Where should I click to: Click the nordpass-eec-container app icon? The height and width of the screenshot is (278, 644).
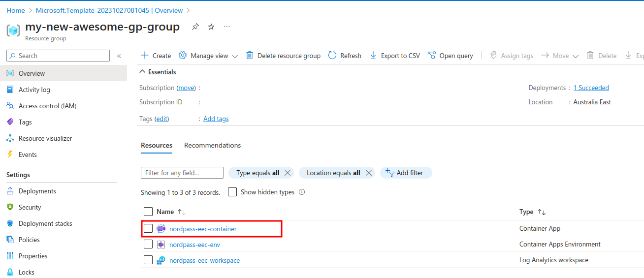[161, 229]
